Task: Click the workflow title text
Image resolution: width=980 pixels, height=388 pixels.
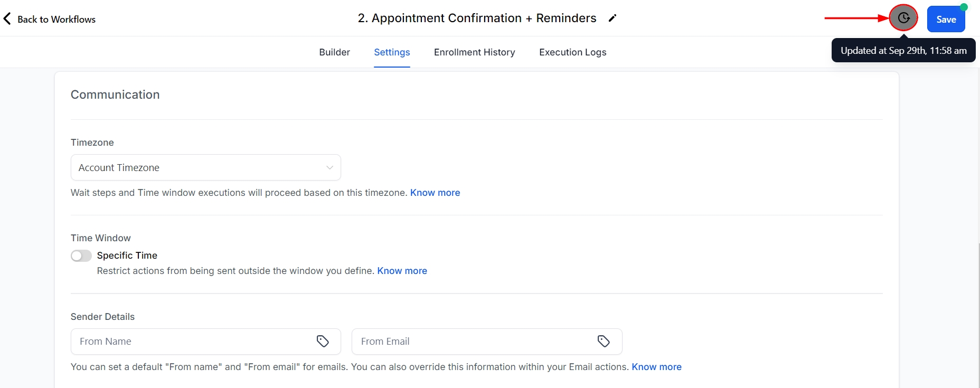Action: [x=477, y=18]
